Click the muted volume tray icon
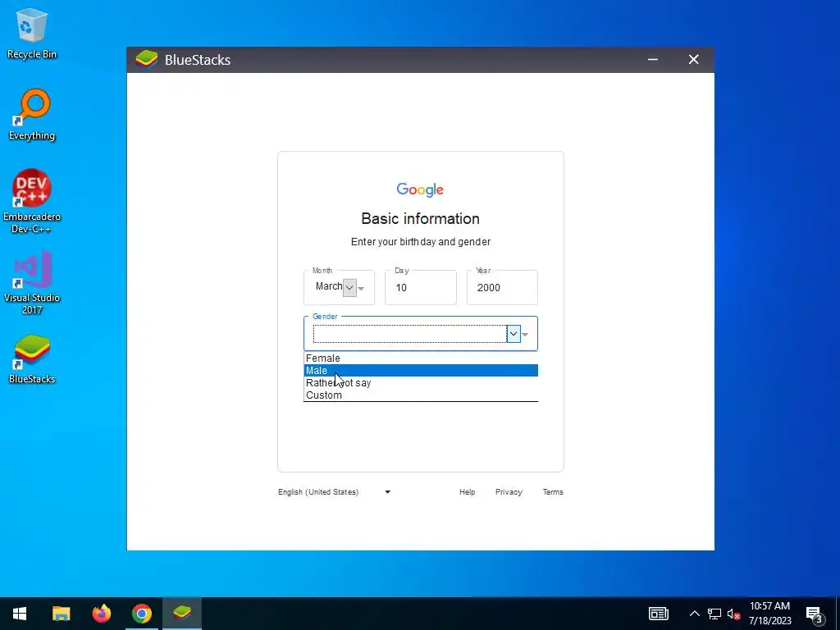The image size is (840, 630). (733, 614)
